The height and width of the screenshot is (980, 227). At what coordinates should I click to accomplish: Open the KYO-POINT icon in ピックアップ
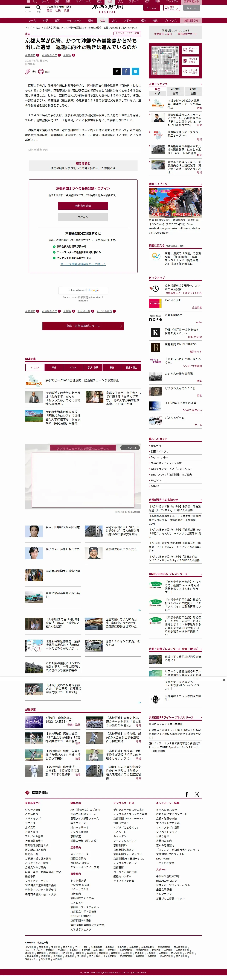(x=155, y=303)
